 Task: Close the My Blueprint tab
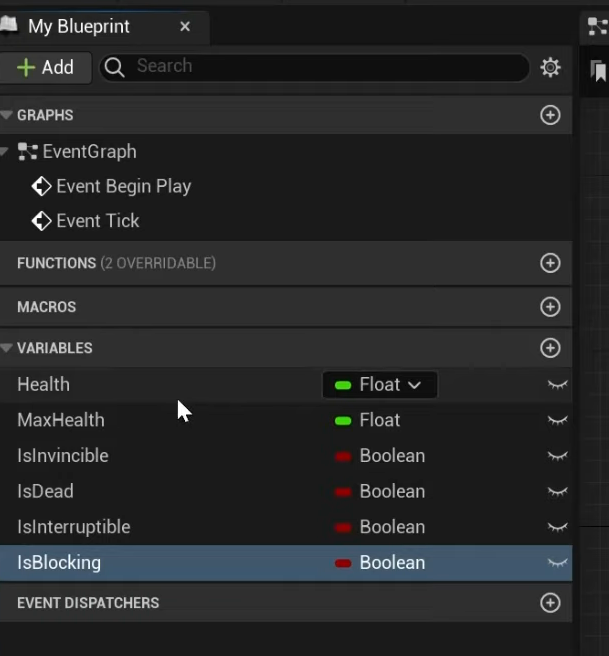click(185, 27)
